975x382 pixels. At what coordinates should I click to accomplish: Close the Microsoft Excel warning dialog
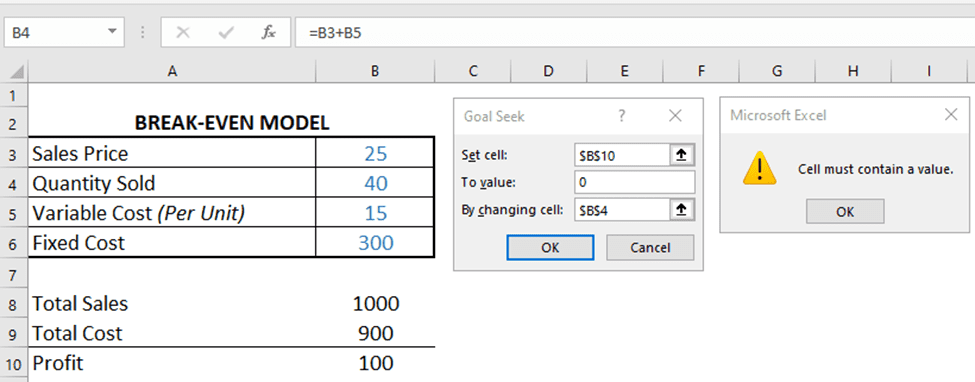pyautogui.click(x=951, y=115)
